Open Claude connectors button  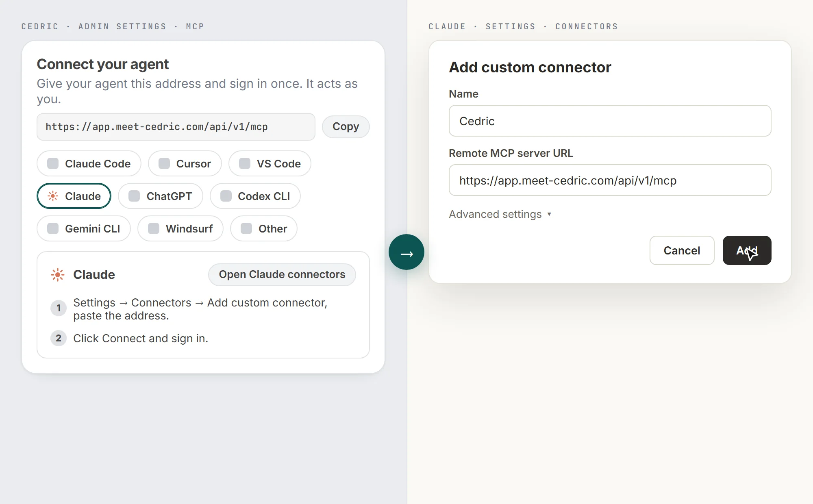click(x=282, y=274)
